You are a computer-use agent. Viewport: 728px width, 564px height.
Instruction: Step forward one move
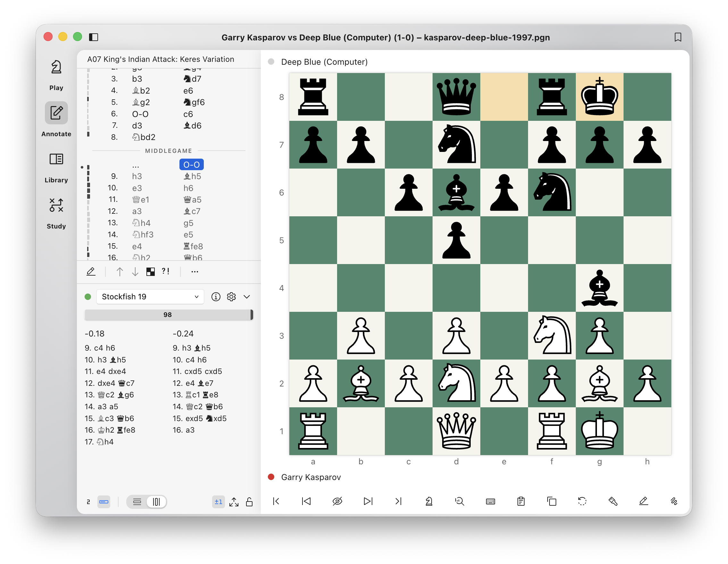pos(368,501)
